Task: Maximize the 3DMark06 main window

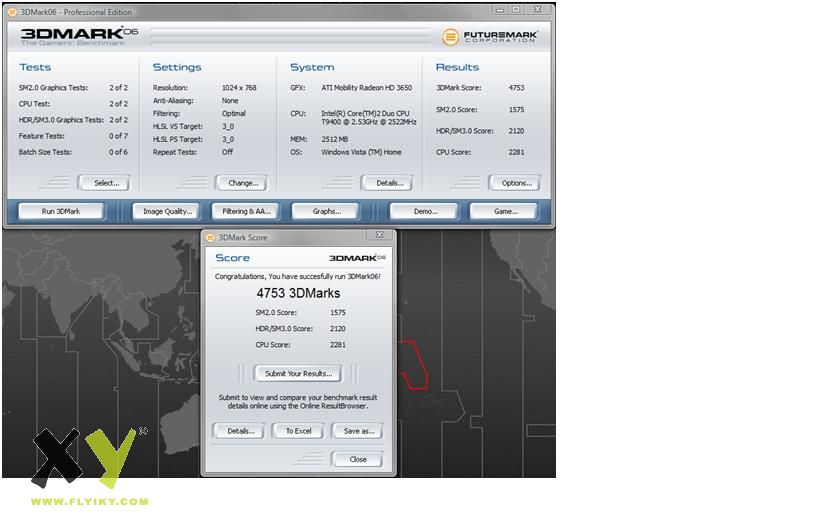Action: [x=516, y=10]
